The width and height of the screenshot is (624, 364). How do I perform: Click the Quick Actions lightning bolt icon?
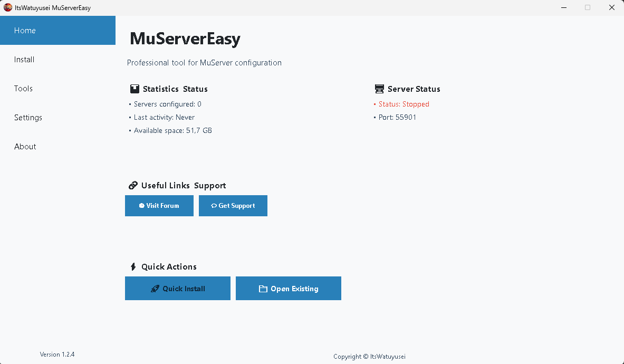click(133, 266)
